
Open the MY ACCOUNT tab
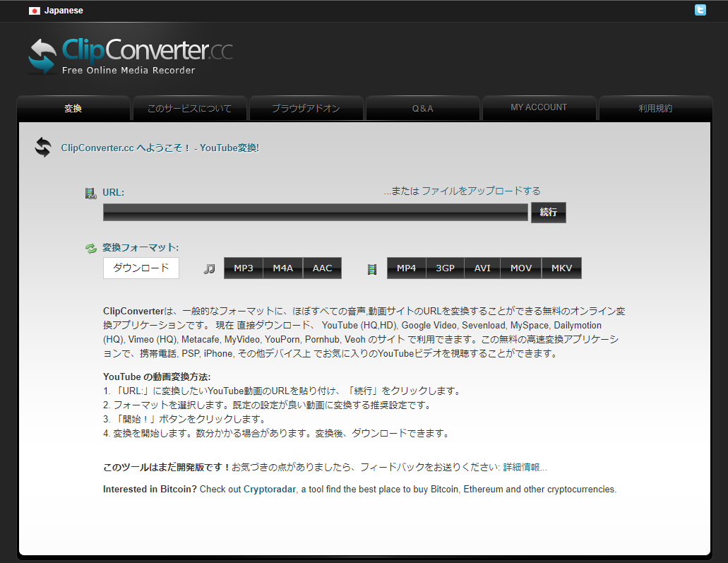[x=539, y=108]
